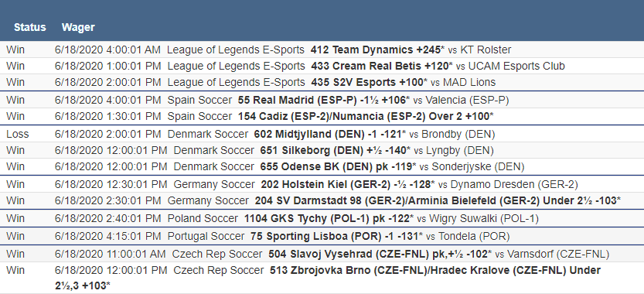This screenshot has height=294, width=644.
Task: Click the Status column header
Action: [x=29, y=27]
